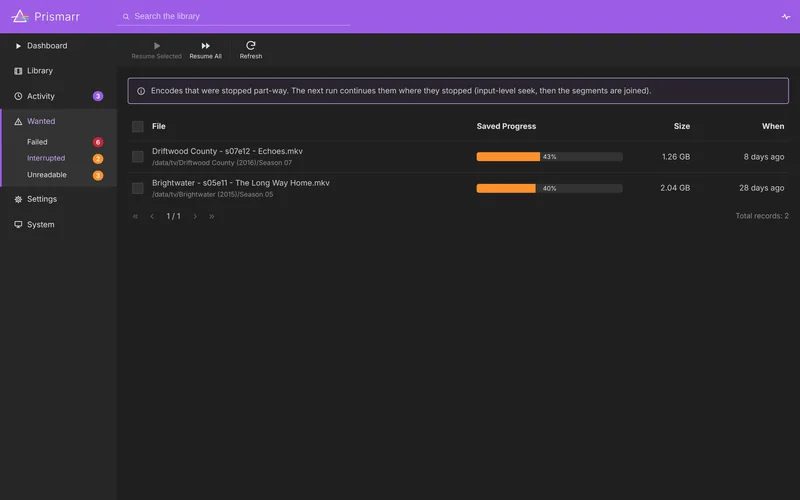Click Driftwood County - s07e12 - Echoes.mkv
Viewport: 800px width, 500px height.
(227, 151)
